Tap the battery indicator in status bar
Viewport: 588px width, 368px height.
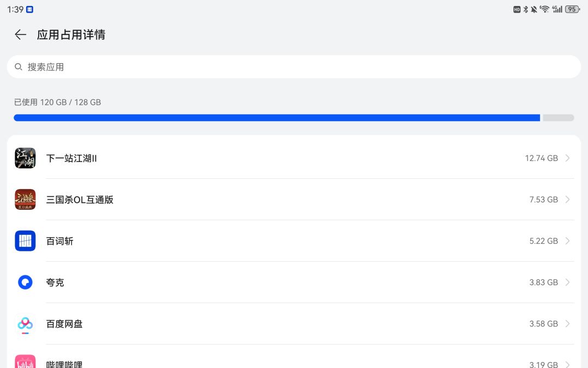(x=572, y=9)
